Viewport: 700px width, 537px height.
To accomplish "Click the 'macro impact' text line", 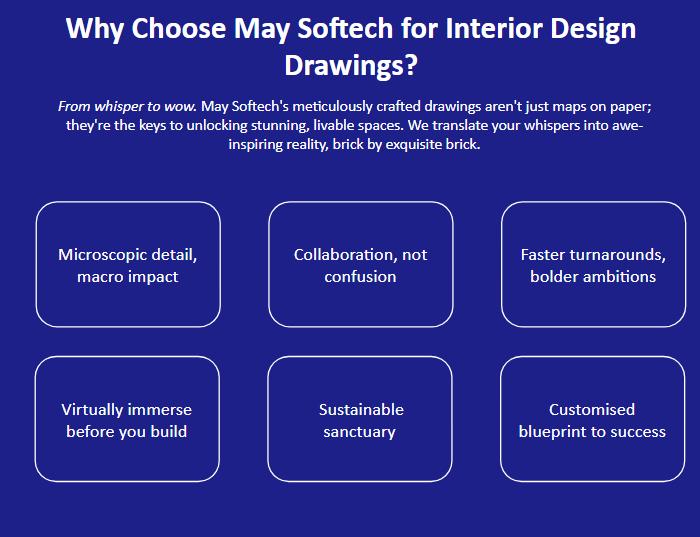I will click(128, 276).
